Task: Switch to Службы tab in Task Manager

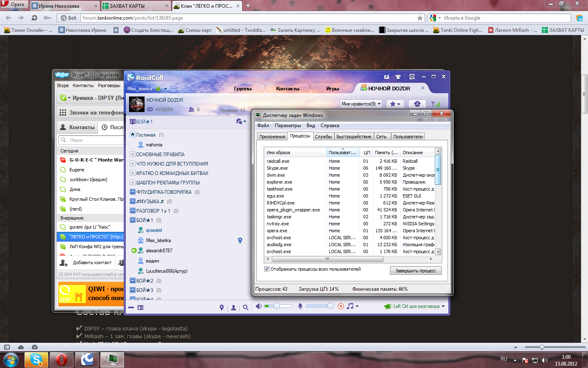Action: coord(323,137)
